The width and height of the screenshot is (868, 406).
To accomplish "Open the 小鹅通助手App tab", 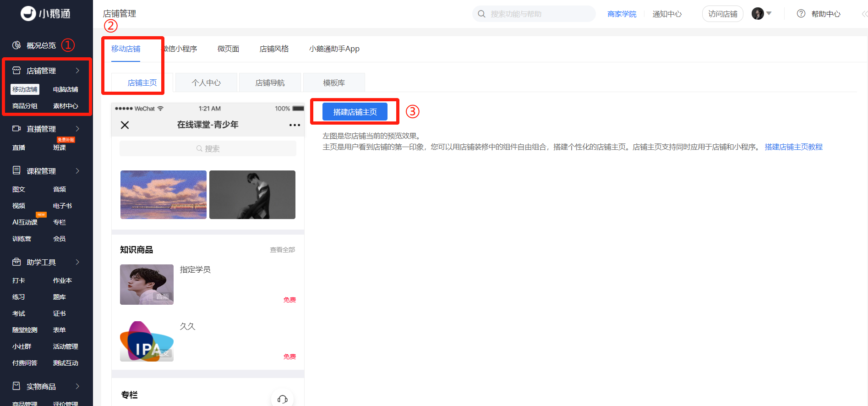I will (x=334, y=49).
